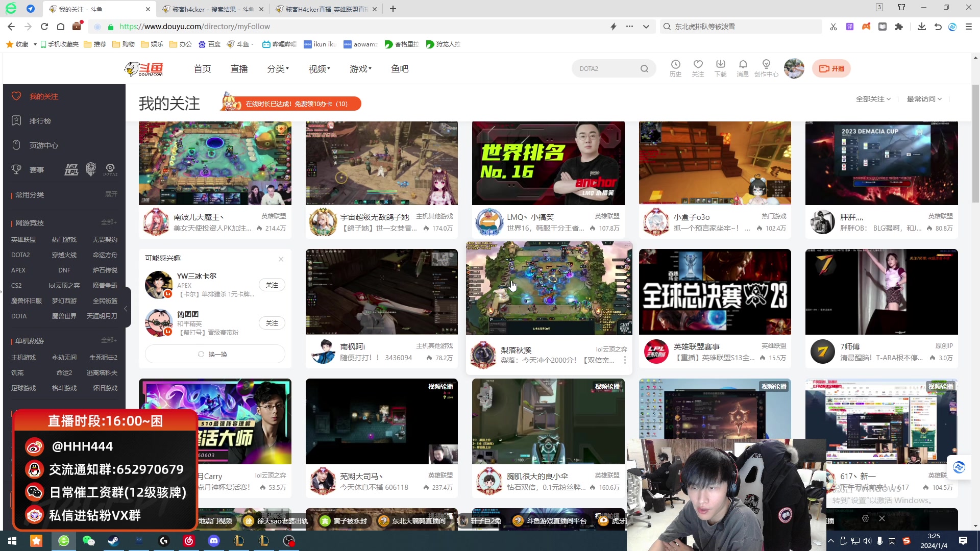Open the lol云顶之弈 category link

click(x=64, y=285)
